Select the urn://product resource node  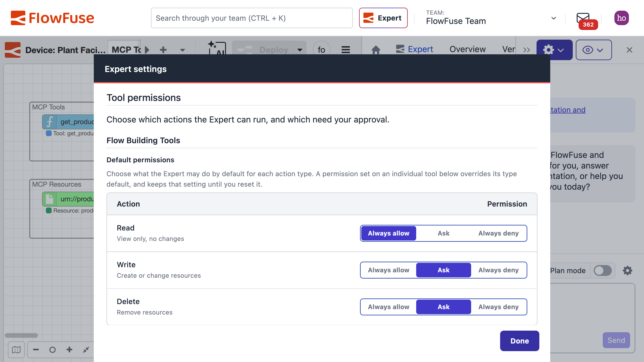[x=68, y=199]
